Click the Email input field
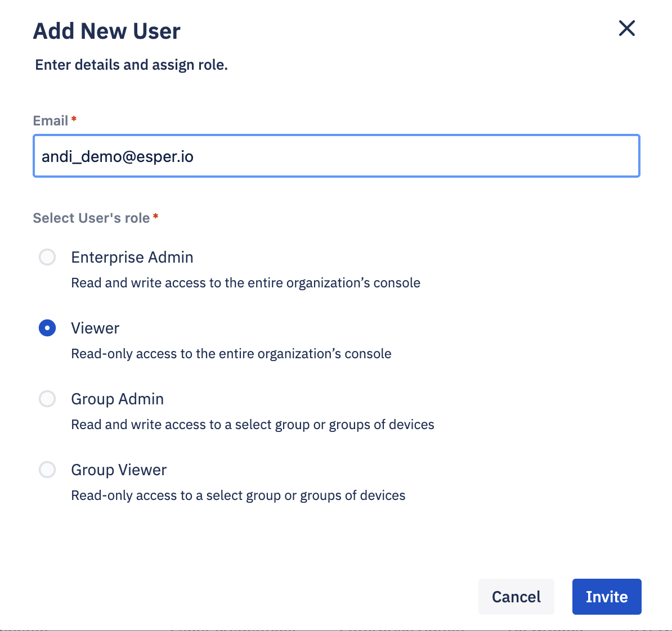The width and height of the screenshot is (672, 631). [x=337, y=156]
